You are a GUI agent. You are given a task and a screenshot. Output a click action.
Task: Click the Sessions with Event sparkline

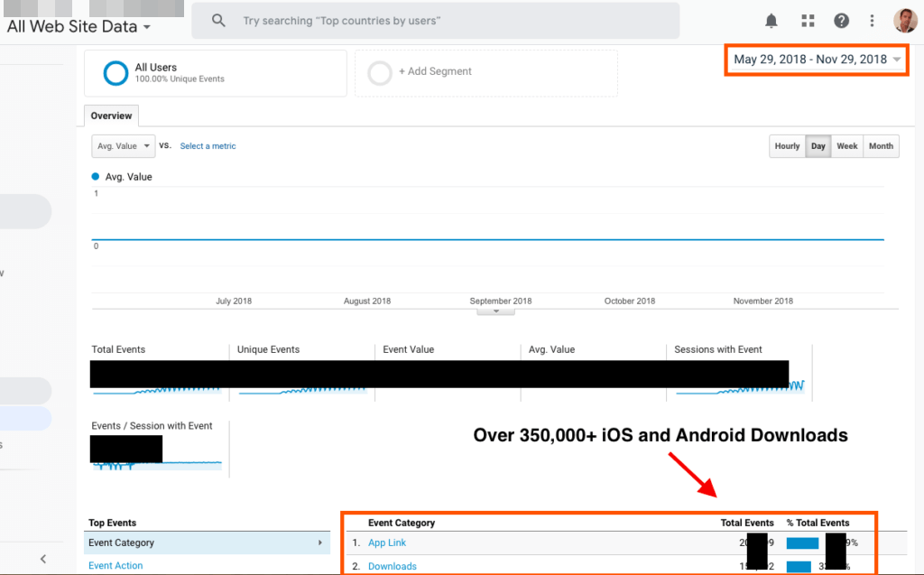(x=740, y=388)
